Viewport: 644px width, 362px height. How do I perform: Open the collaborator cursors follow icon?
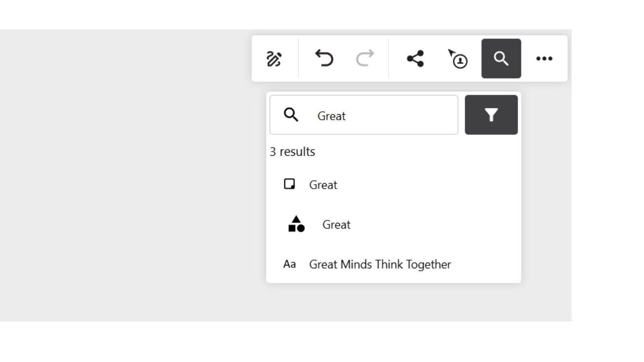pos(458,59)
